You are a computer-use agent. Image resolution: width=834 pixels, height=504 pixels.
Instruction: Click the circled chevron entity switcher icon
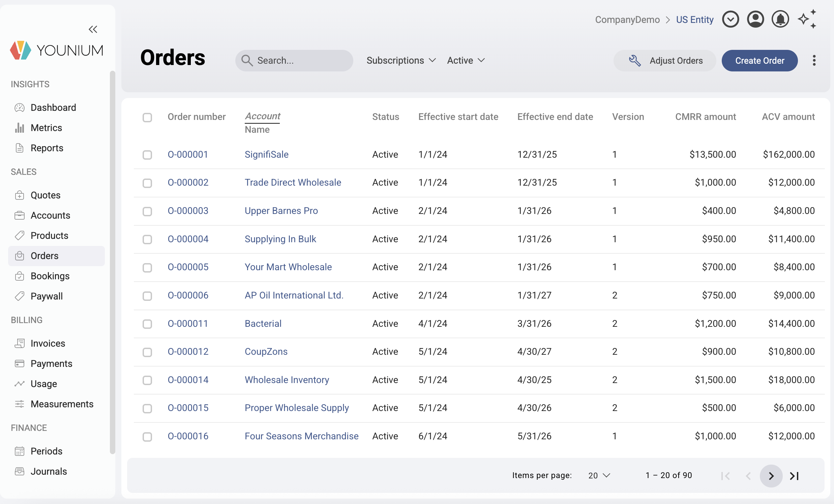click(x=730, y=19)
